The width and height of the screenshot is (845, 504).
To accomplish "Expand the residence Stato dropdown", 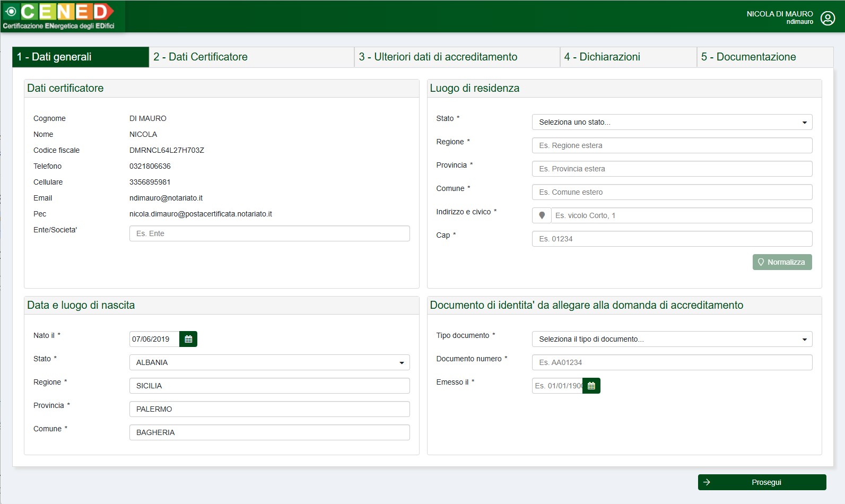I will (672, 122).
